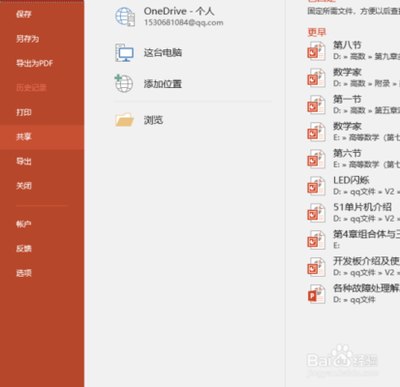Click the file icon beside 第4章组合体
The height and width of the screenshot is (387, 400).
tap(316, 240)
